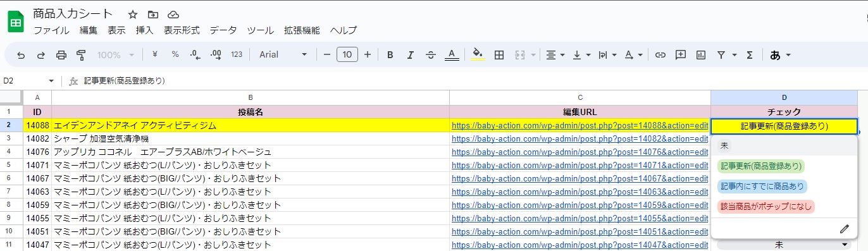Open the ヘルプ menu

click(344, 30)
